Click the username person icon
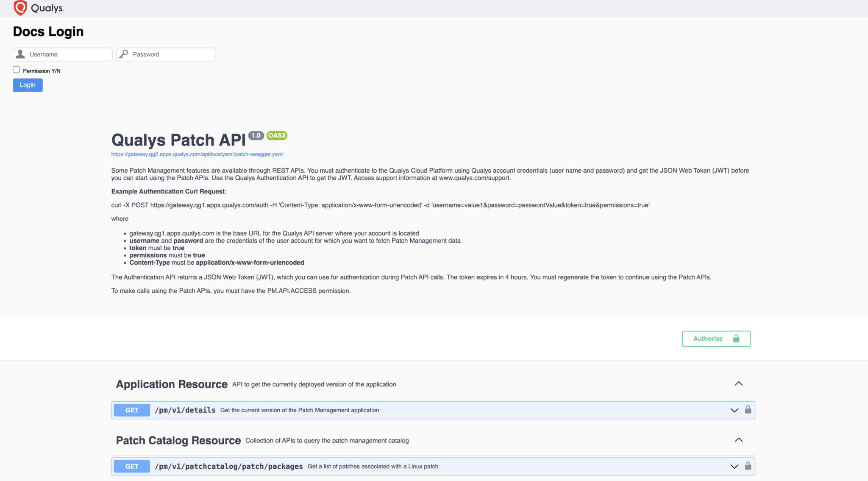The height and width of the screenshot is (481, 868). click(19, 54)
